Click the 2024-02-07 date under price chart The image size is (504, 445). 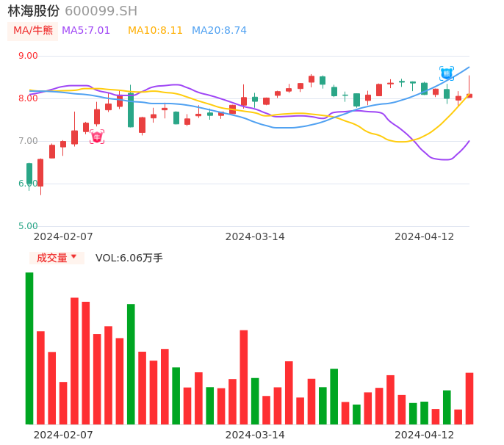63,236
